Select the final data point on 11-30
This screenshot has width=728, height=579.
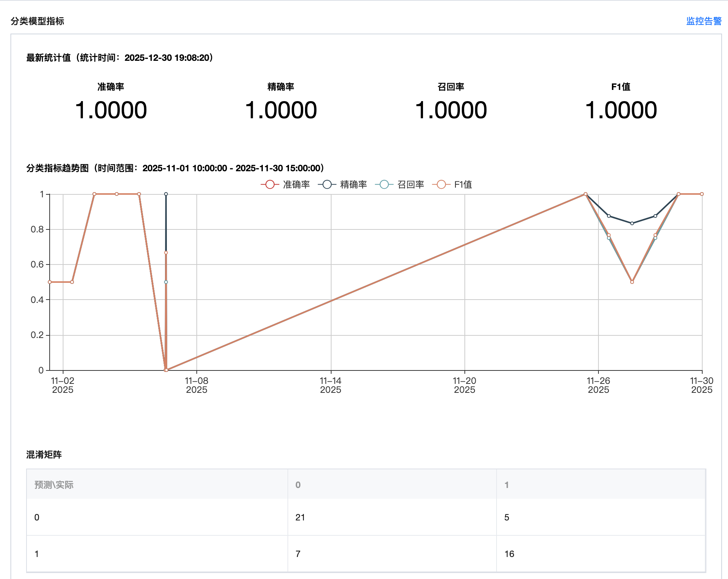tap(702, 194)
